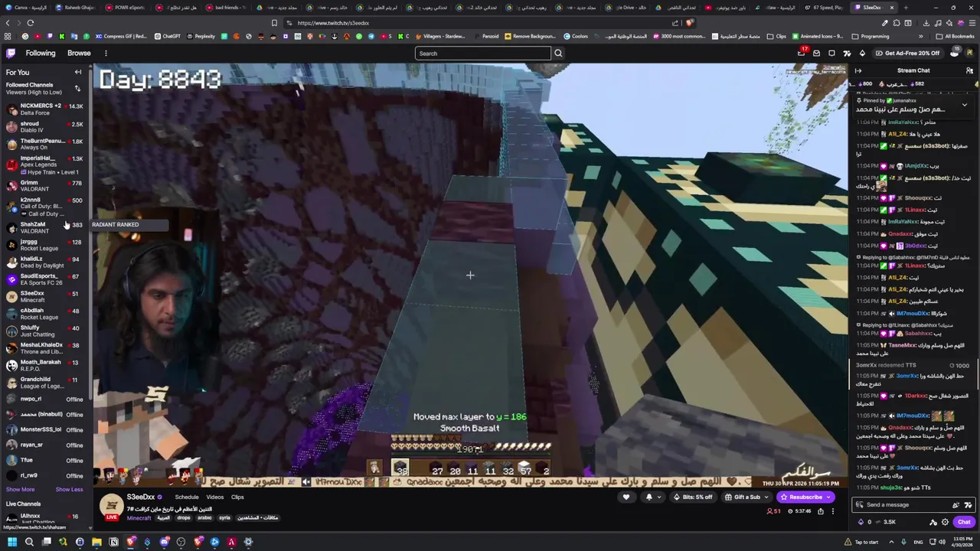Open File Explorer from the taskbar
Screen dimensions: 980x551
point(96,542)
